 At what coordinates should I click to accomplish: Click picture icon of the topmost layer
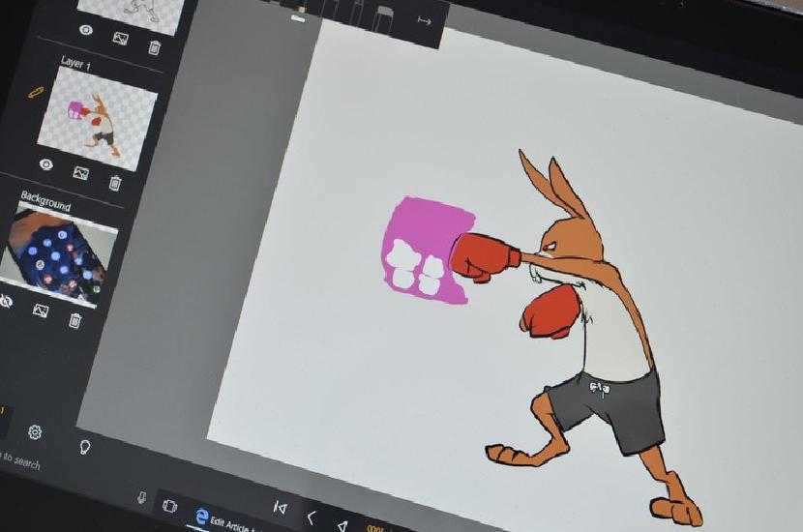pos(120,38)
